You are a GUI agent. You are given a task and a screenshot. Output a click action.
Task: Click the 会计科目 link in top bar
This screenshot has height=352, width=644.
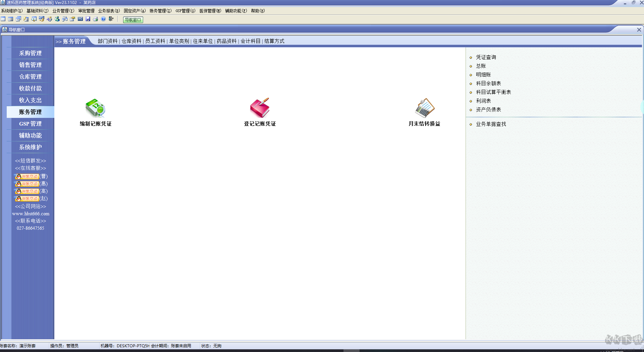pyautogui.click(x=251, y=41)
